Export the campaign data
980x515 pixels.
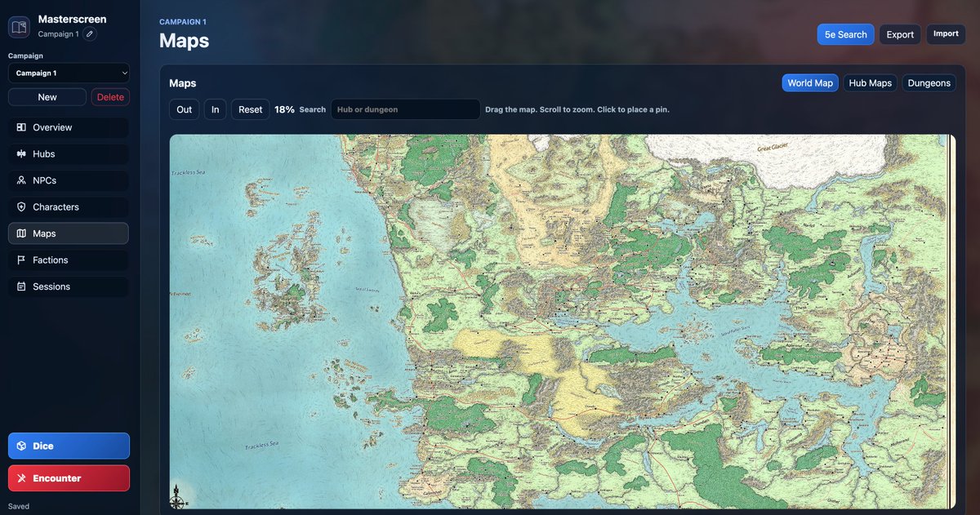pyautogui.click(x=900, y=34)
